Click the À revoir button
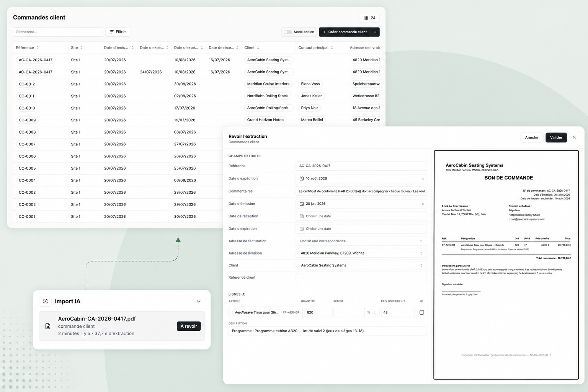Image resolution: width=588 pixels, height=392 pixels. (x=189, y=326)
